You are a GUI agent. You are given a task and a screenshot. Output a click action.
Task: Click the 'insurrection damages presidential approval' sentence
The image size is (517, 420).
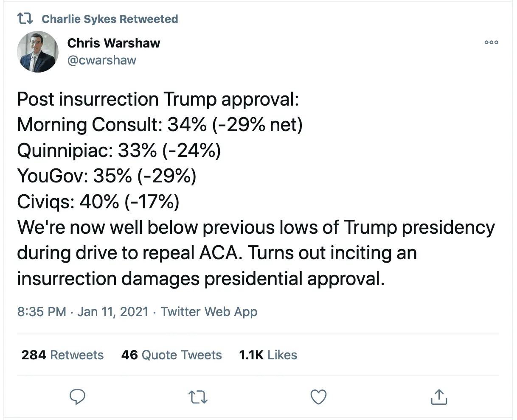tap(200, 279)
